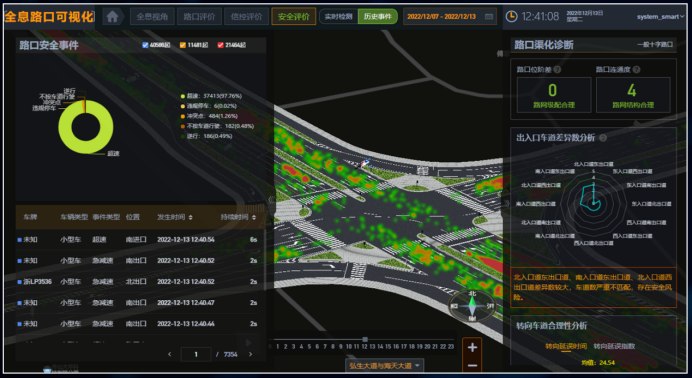Switch to the 安全评价 tab
Screen dimensions: 692x378
293,17
